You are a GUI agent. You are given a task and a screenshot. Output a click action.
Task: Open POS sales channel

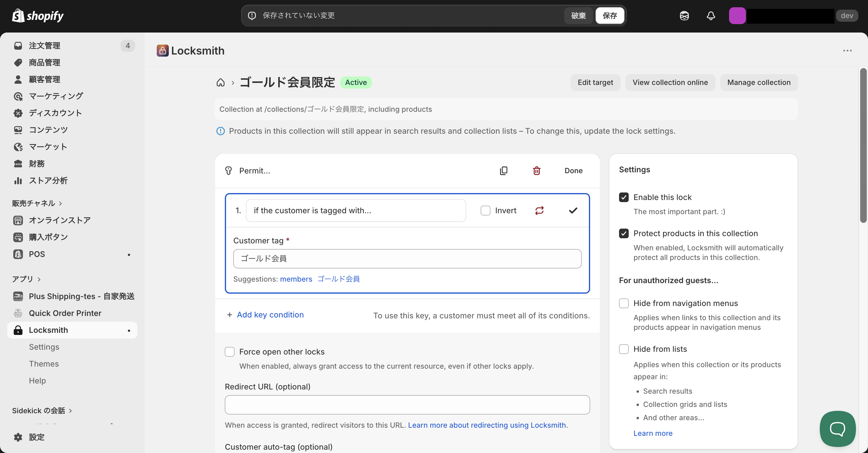point(72,254)
